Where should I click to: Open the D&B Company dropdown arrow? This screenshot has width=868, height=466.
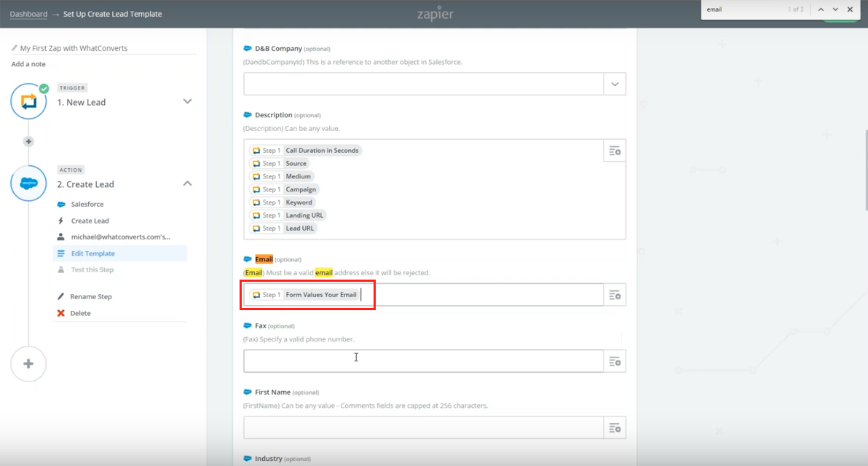[615, 84]
